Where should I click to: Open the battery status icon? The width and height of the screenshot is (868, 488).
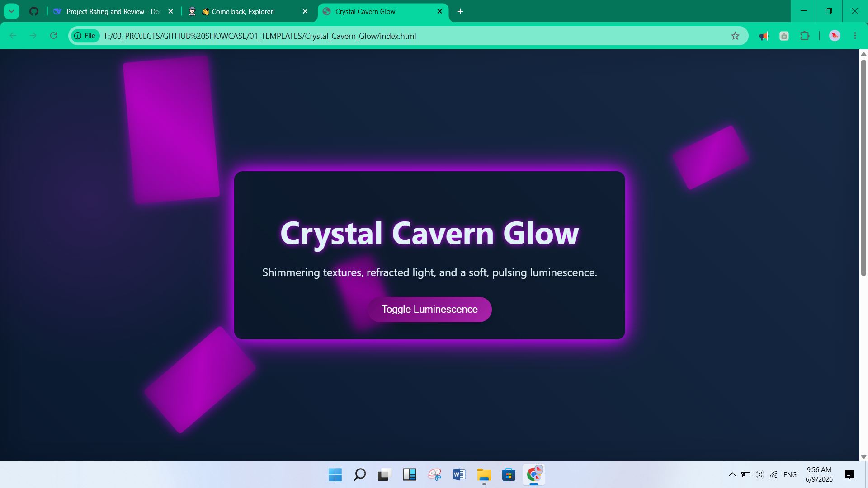click(x=746, y=474)
